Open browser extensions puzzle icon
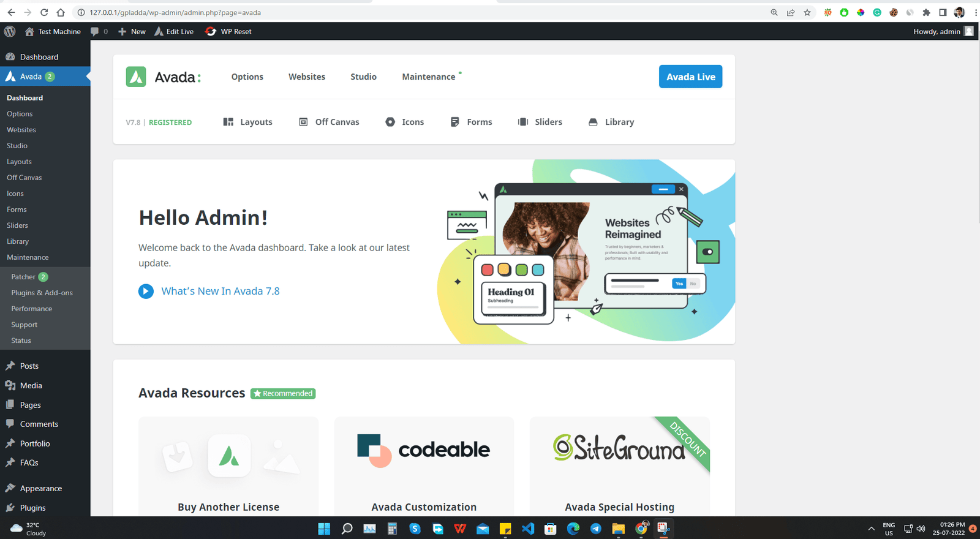Screen dimensions: 980x539 click(926, 12)
